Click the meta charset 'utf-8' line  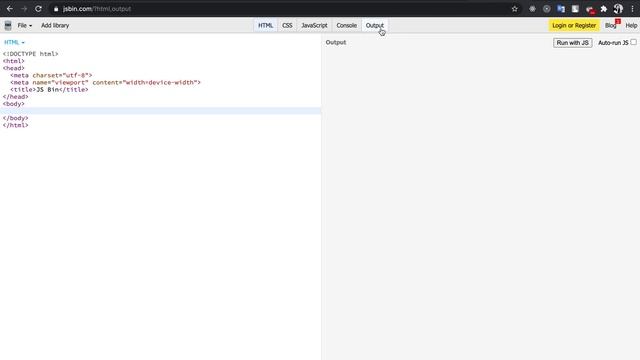(51, 75)
